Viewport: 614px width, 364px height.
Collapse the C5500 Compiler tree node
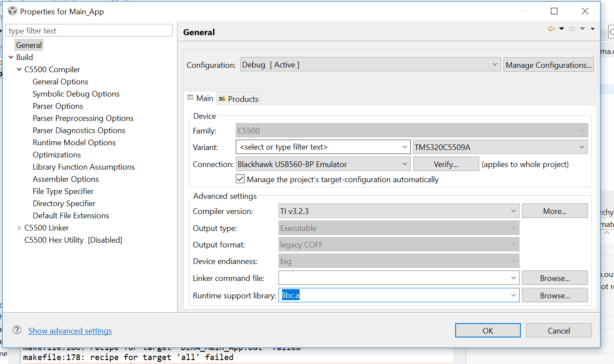(19, 69)
